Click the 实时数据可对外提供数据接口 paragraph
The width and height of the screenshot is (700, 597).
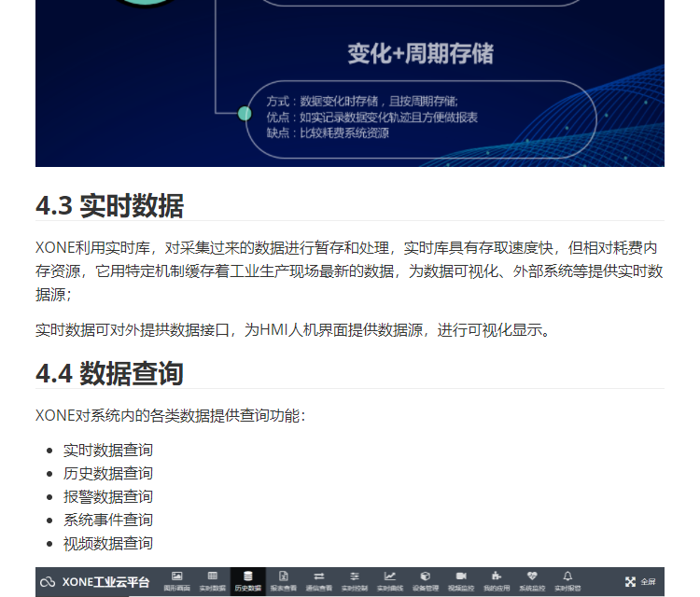(293, 329)
